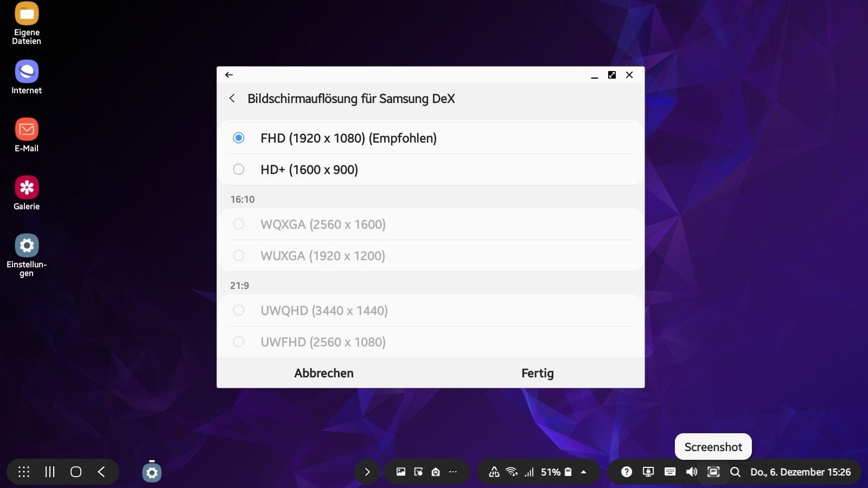Click window title bar back arrow
868x488 pixels.
point(229,75)
